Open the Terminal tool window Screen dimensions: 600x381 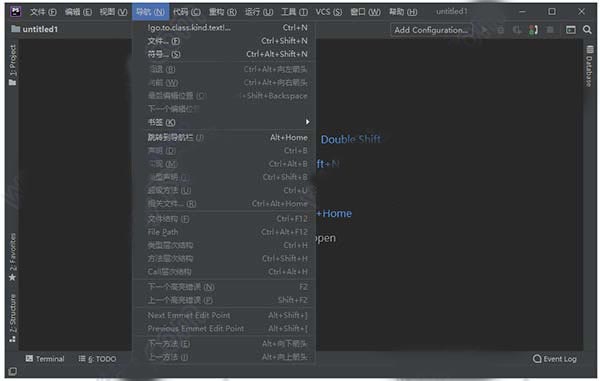(45, 358)
